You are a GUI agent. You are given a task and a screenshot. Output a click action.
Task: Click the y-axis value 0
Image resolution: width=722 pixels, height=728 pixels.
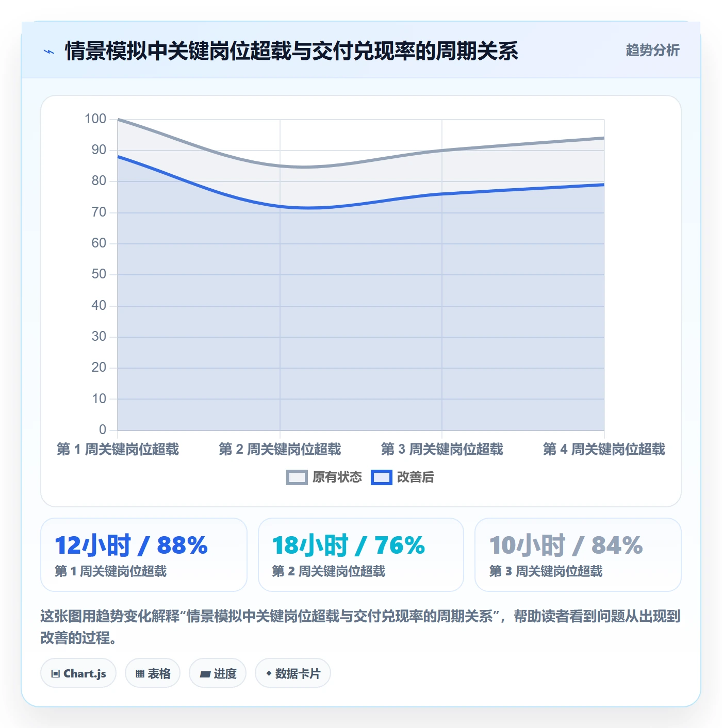(x=103, y=429)
